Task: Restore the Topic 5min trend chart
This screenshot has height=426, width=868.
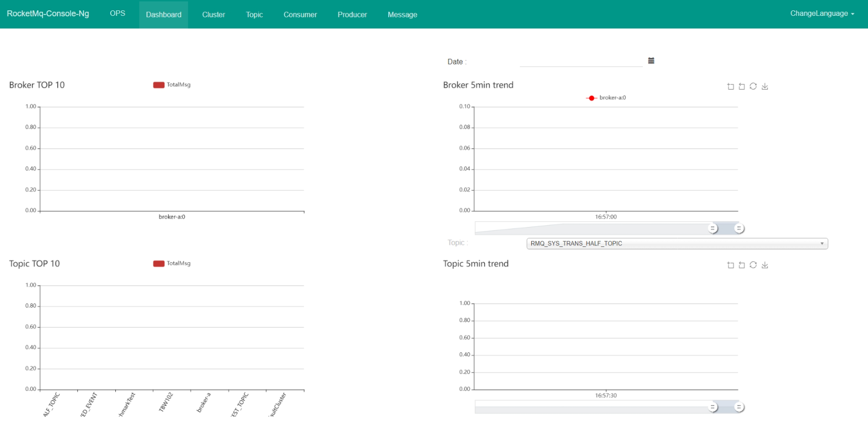Action: 753,265
